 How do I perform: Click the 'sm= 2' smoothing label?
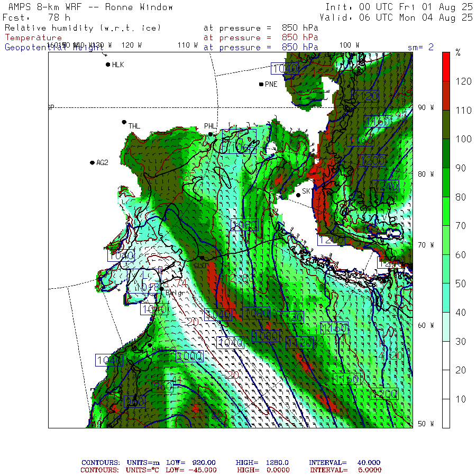(x=420, y=47)
